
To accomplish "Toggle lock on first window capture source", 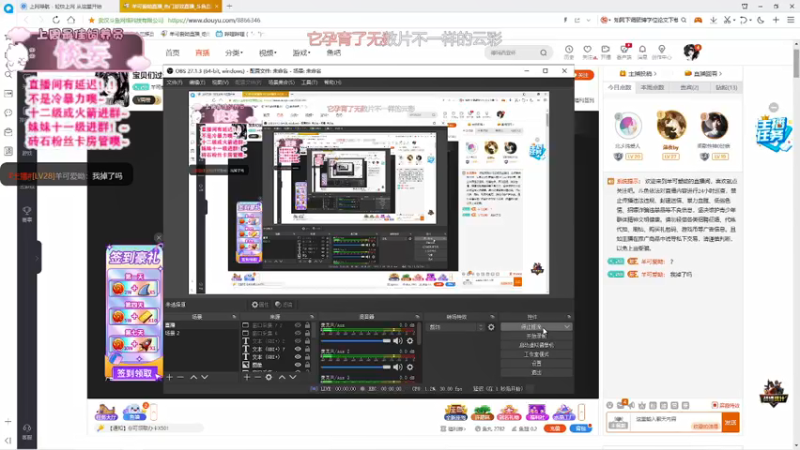I will tap(307, 325).
